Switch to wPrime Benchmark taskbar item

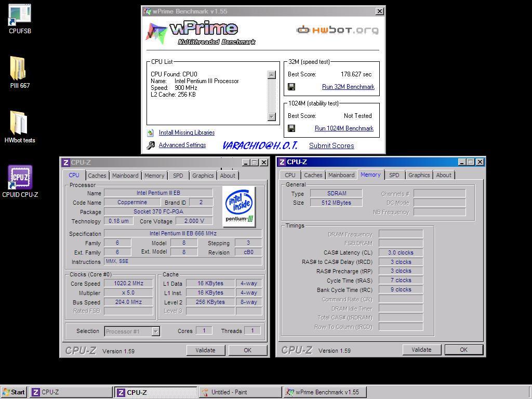pyautogui.click(x=325, y=392)
